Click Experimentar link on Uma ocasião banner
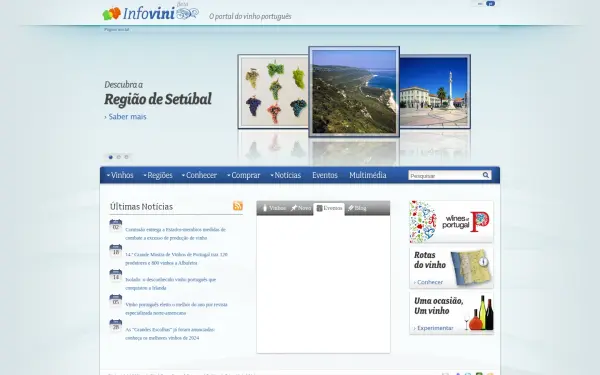 pyautogui.click(x=434, y=328)
